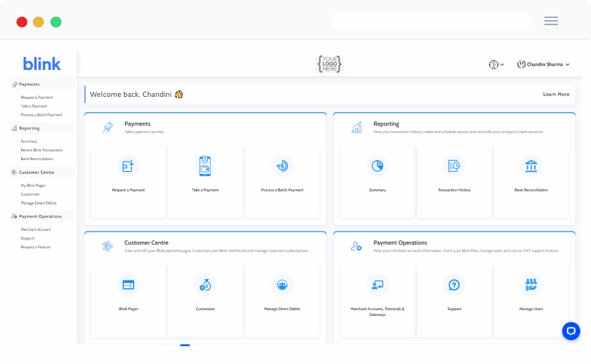
Task: Select Process a Batch Payment in sidebar
Action: tap(42, 115)
